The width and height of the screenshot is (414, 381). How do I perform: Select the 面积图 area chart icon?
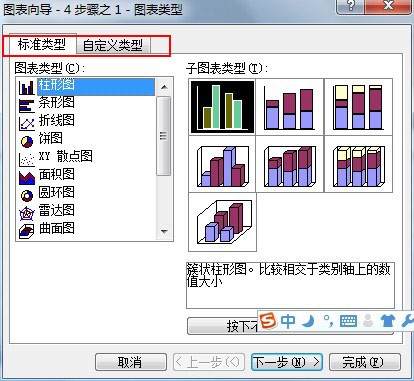(27, 177)
